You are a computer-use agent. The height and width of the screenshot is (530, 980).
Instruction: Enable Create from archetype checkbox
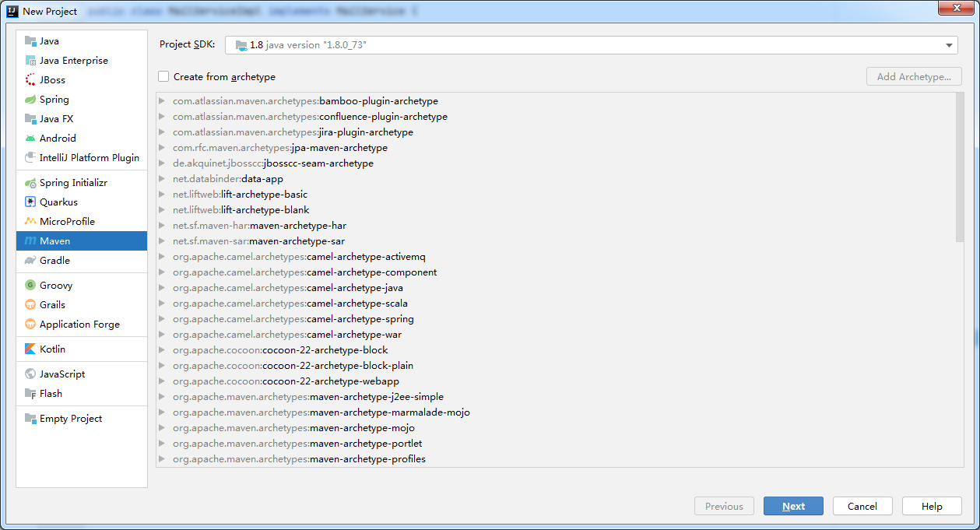click(163, 76)
